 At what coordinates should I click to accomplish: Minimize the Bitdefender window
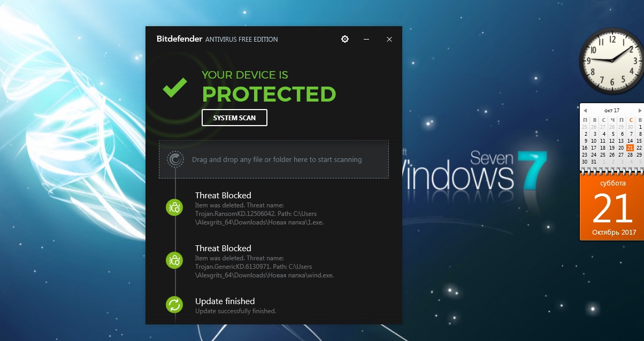pos(366,39)
